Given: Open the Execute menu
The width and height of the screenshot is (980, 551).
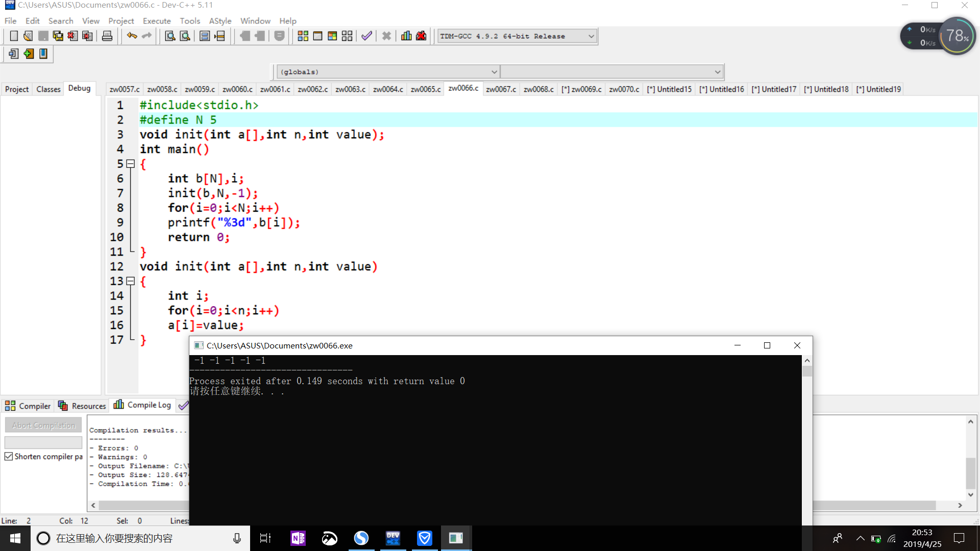Looking at the screenshot, I should [156, 21].
